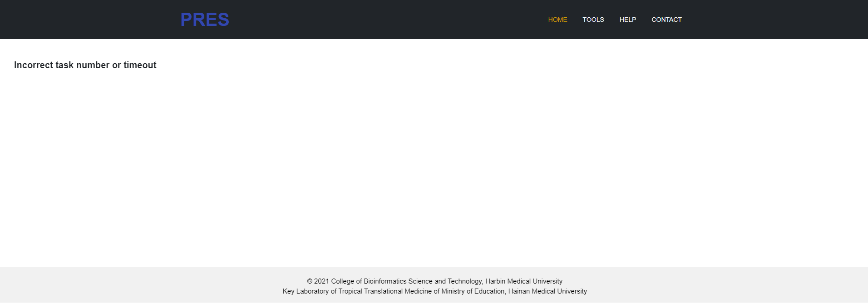This screenshot has height=304, width=868.
Task: Click the word 'Incorrect' in error heading
Action: pos(33,65)
